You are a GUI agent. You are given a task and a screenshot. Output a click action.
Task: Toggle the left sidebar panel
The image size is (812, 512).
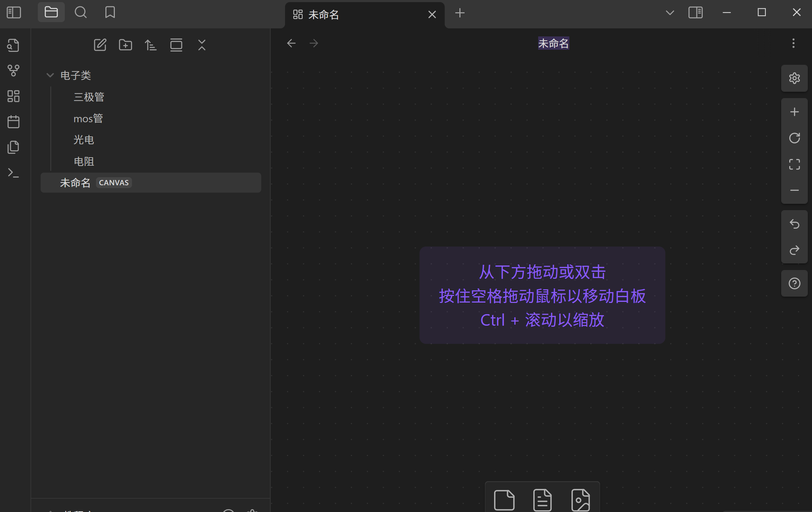click(x=14, y=13)
